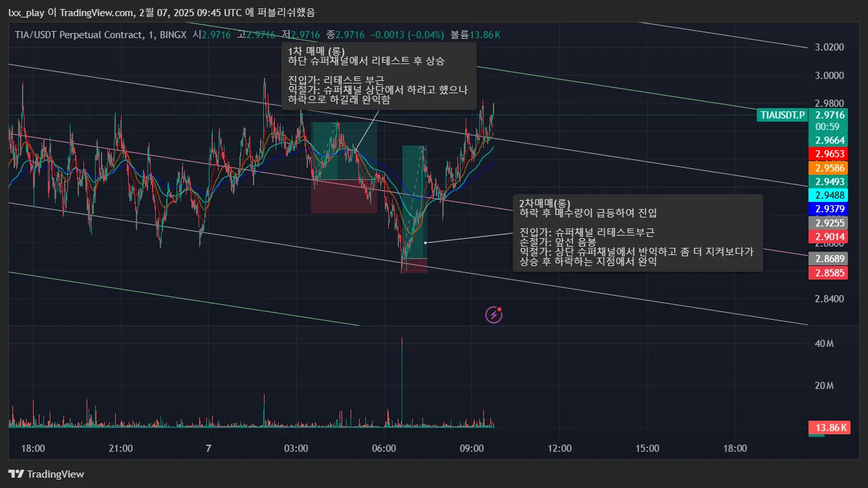Click the 2.8400 price axis label
868x488 pixels.
tap(830, 299)
